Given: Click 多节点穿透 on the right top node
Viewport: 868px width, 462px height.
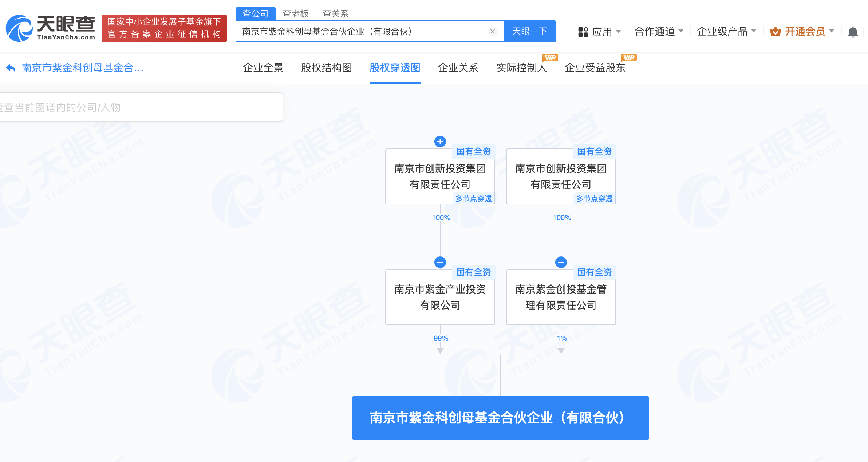Looking at the screenshot, I should coord(594,199).
